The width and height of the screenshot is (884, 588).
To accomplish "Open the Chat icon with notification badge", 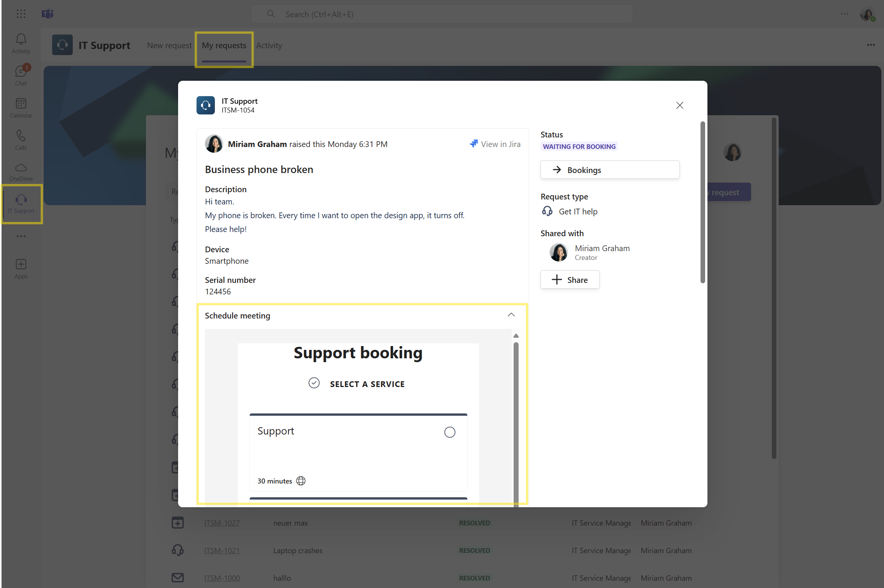I will (21, 75).
